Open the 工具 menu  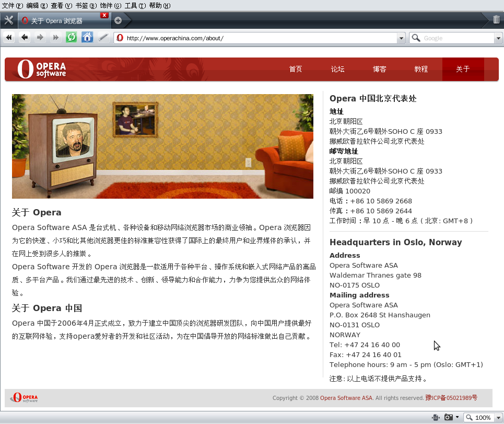tap(135, 5)
